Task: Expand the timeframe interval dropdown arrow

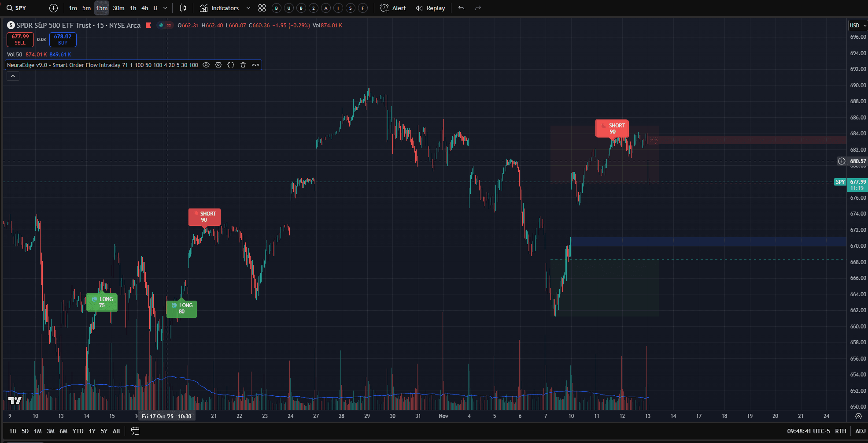Action: (x=165, y=8)
